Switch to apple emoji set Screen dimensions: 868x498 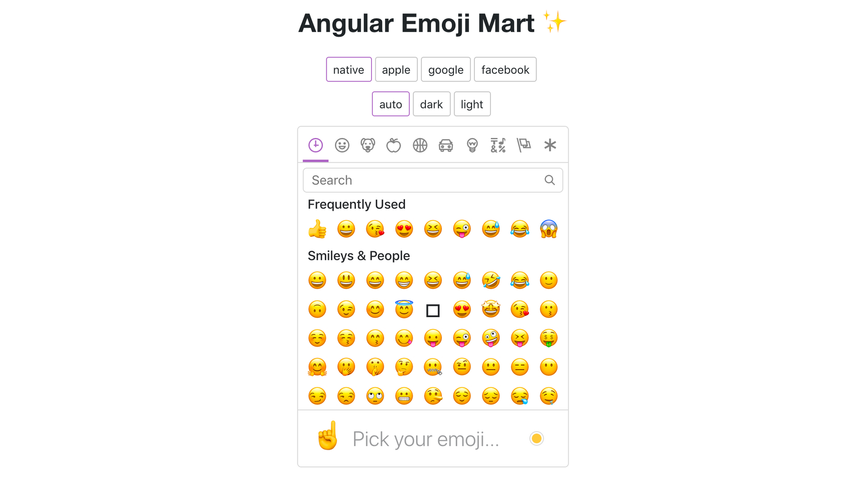[395, 69]
